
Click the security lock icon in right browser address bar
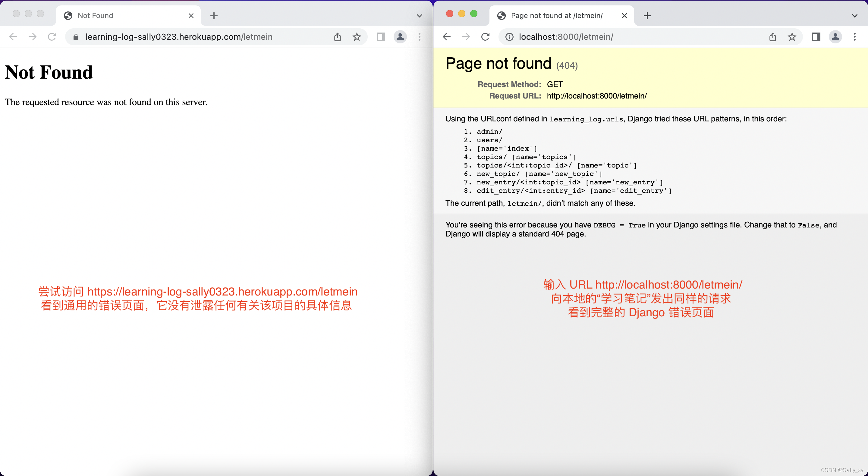tap(508, 37)
